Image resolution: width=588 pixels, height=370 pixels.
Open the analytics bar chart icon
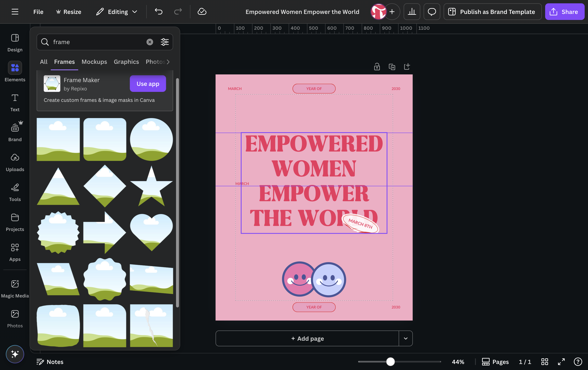(412, 12)
